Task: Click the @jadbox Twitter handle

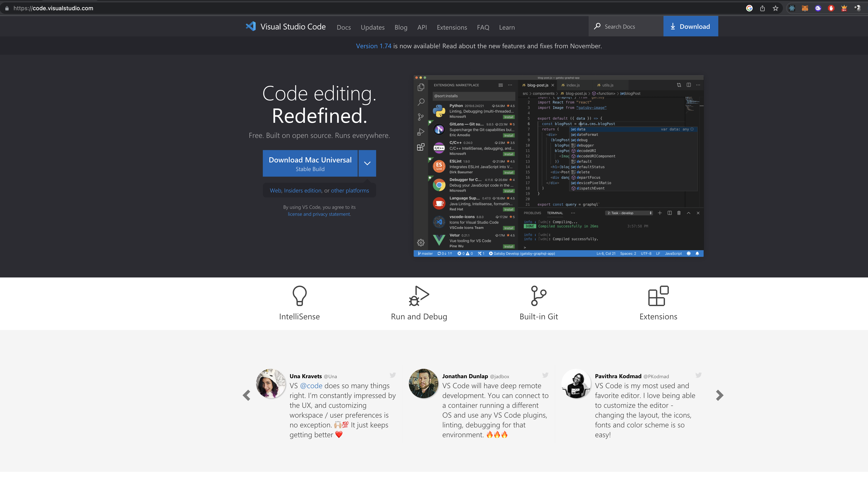Action: (499, 376)
